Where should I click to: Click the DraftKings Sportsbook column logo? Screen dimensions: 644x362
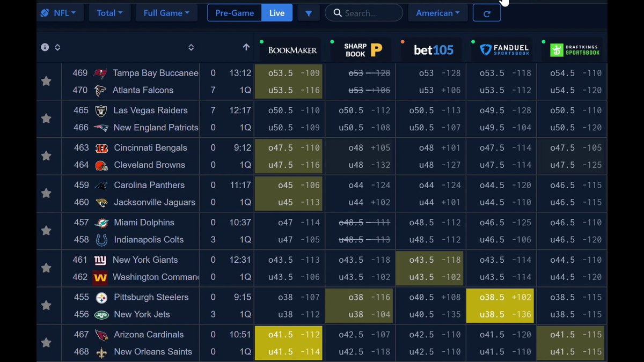click(x=572, y=50)
